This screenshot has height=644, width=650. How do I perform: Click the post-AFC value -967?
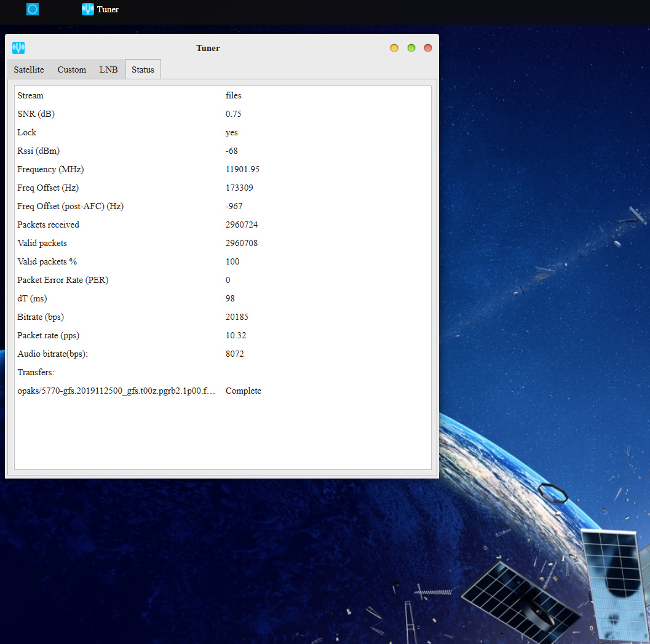(x=234, y=206)
